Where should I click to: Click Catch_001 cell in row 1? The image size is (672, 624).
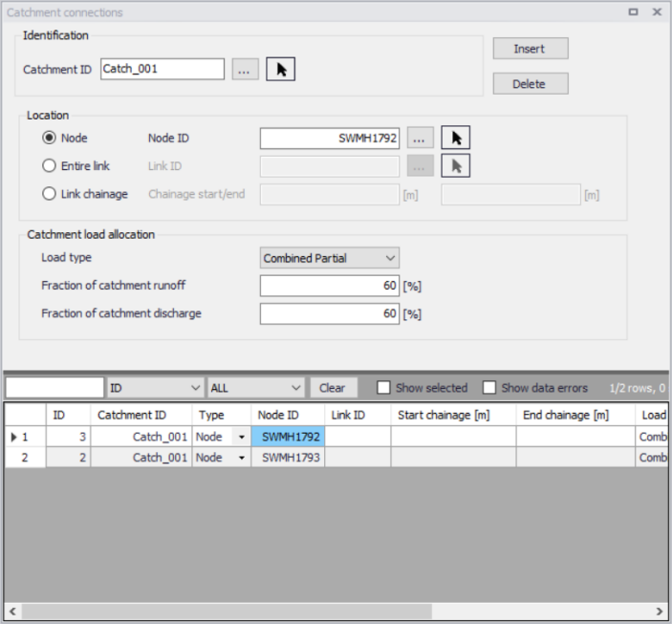point(141,437)
